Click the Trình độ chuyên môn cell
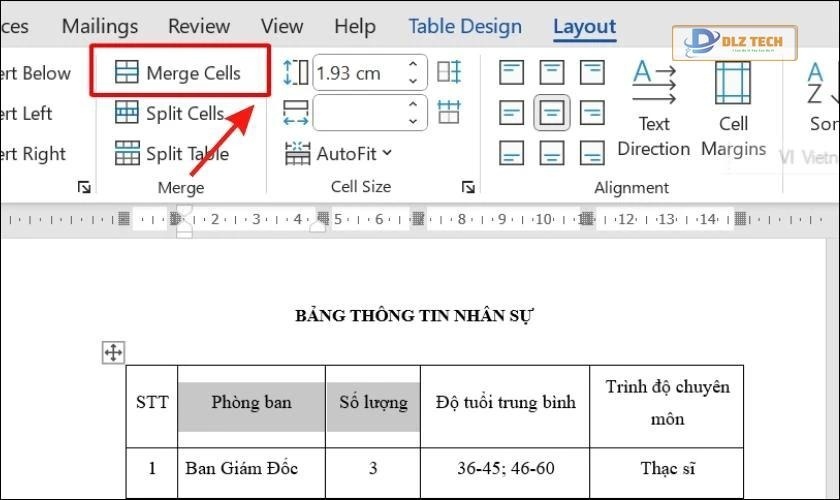The image size is (840, 500). pos(667,406)
